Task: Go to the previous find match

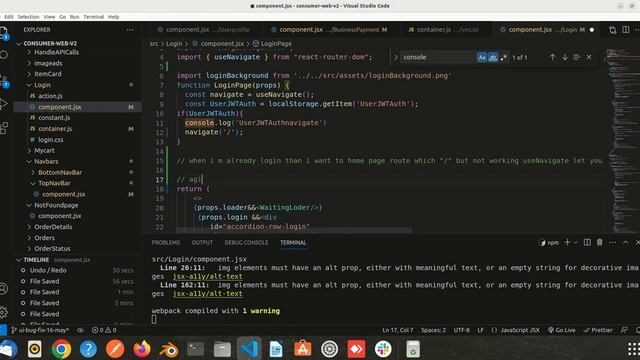Action: pos(552,58)
